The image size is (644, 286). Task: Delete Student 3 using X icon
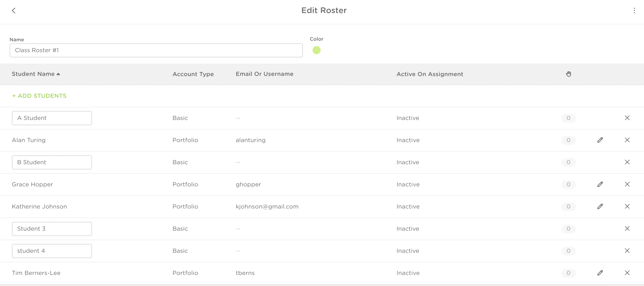click(x=627, y=229)
